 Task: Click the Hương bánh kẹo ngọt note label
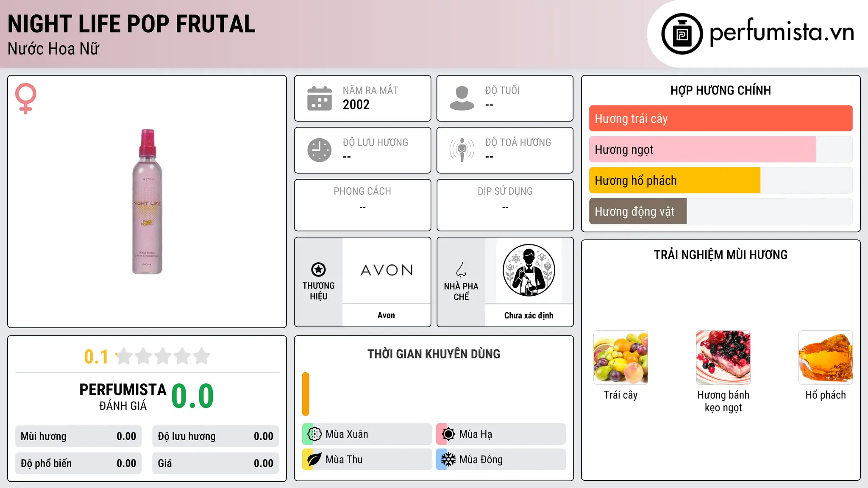[723, 401]
